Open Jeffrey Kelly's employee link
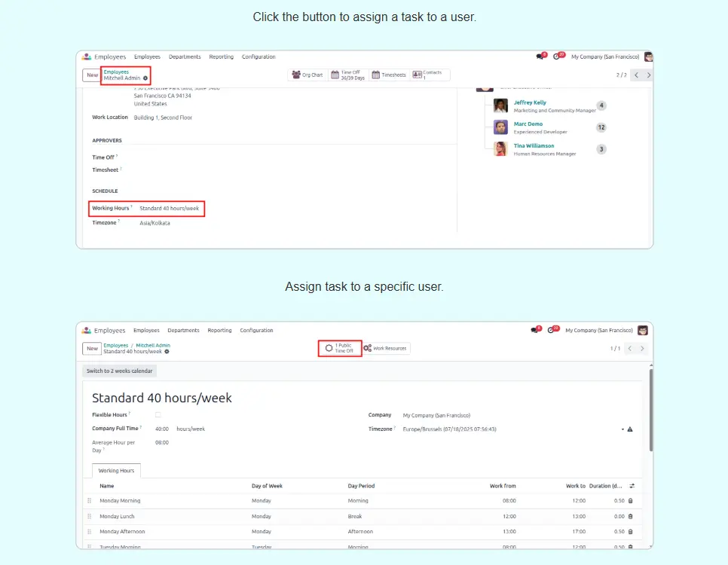 click(530, 102)
